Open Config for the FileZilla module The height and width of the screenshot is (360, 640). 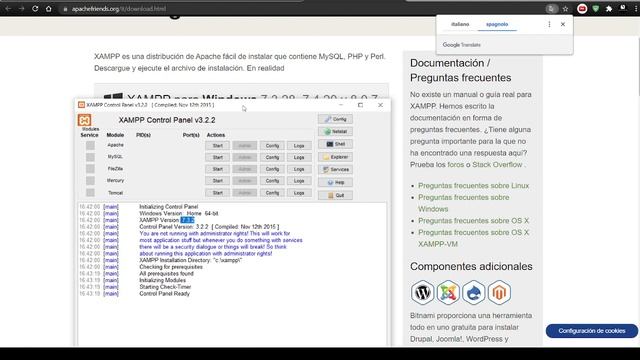pos(272,169)
